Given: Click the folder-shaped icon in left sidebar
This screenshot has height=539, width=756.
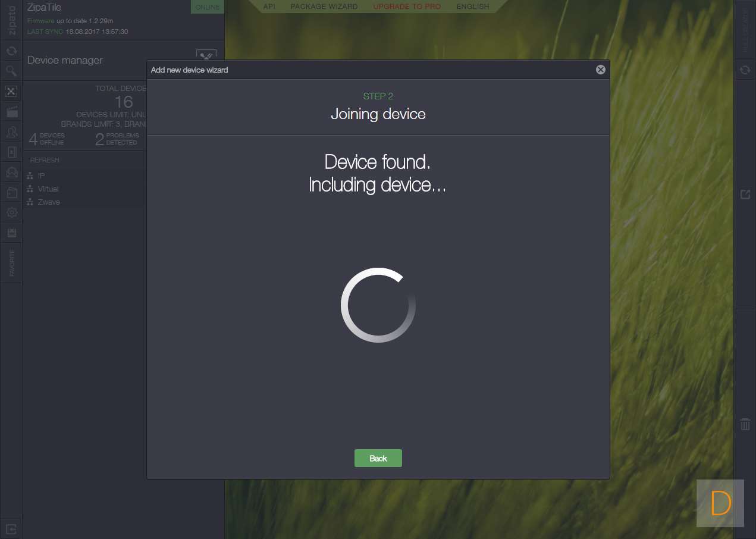Looking at the screenshot, I should point(11,192).
